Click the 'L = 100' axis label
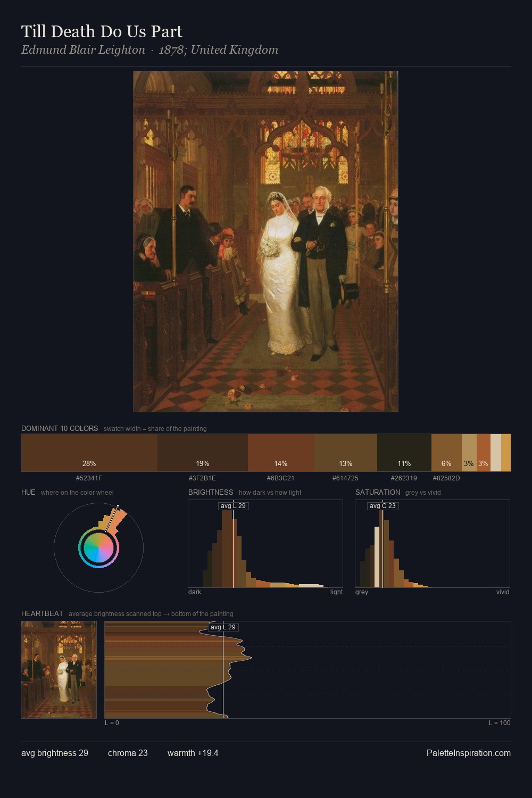Screen dimensions: 532x798 (500, 723)
